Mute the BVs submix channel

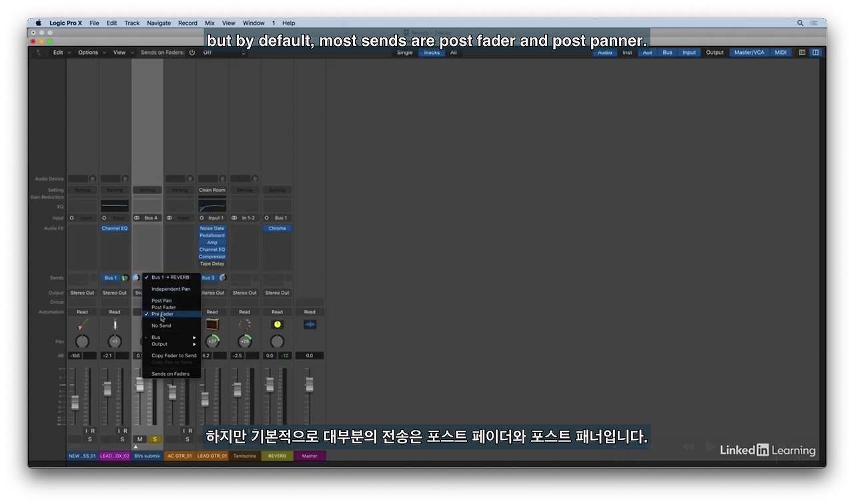tap(139, 439)
